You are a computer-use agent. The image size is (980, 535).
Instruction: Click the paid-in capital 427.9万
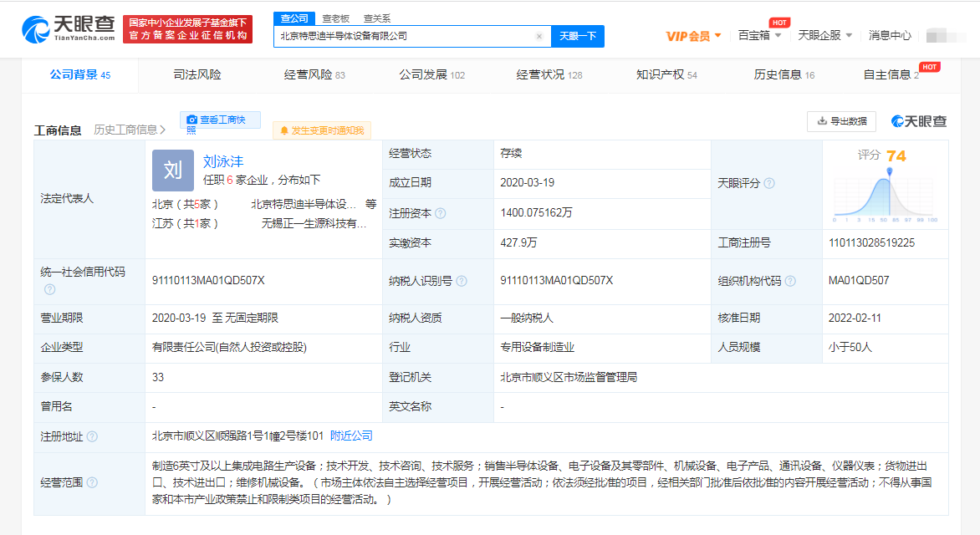[518, 243]
